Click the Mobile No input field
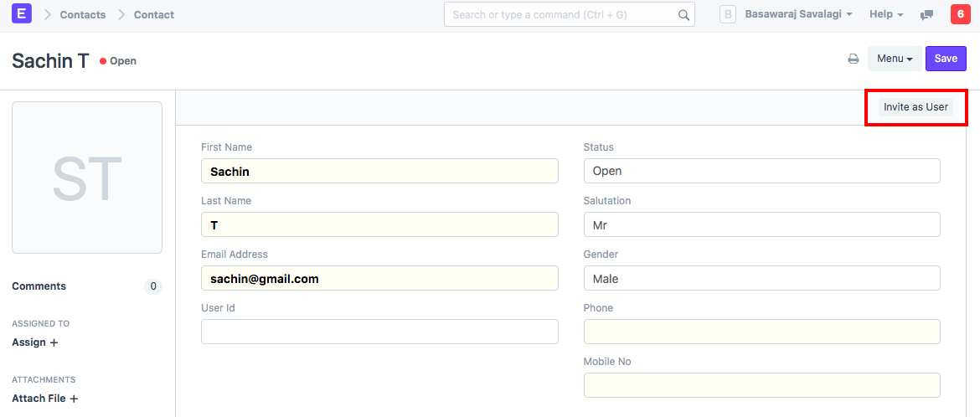Viewport: 980px width, 417px height. point(761,385)
